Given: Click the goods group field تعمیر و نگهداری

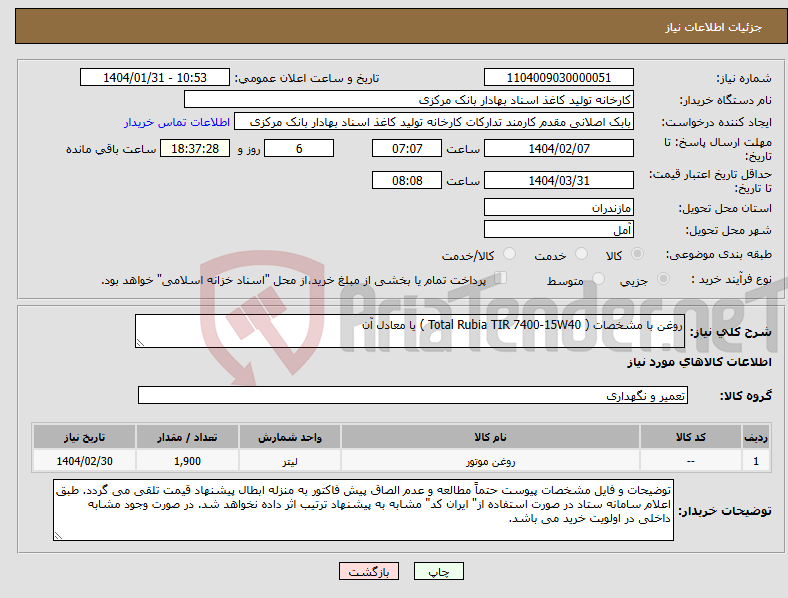Looking at the screenshot, I should (x=413, y=395).
